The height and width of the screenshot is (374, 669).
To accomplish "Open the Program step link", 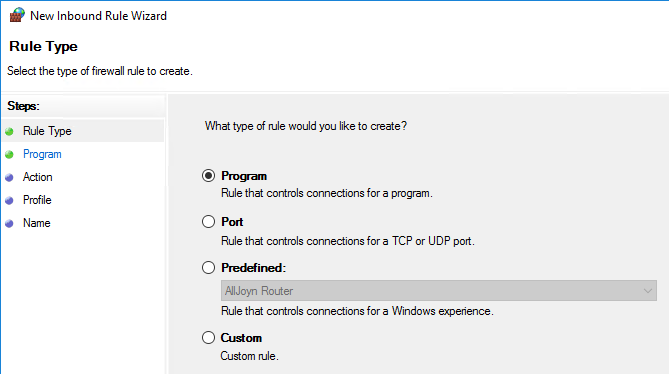I will click(42, 154).
